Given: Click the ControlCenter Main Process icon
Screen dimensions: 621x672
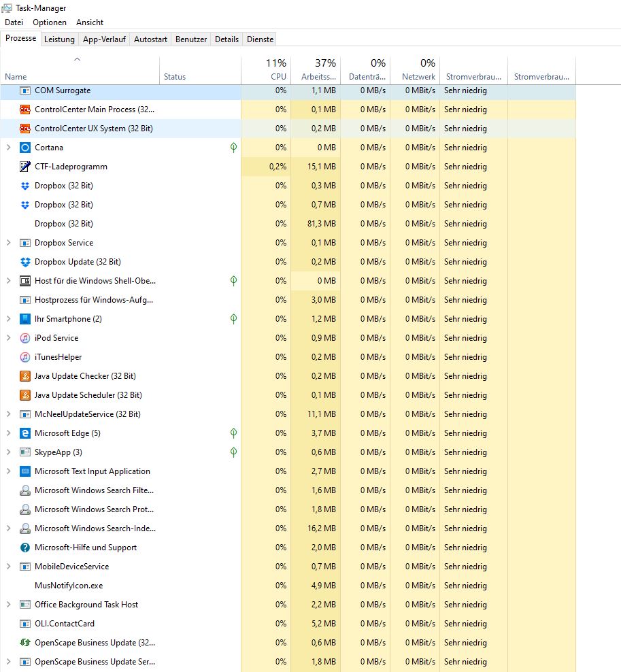Looking at the screenshot, I should [x=25, y=110].
